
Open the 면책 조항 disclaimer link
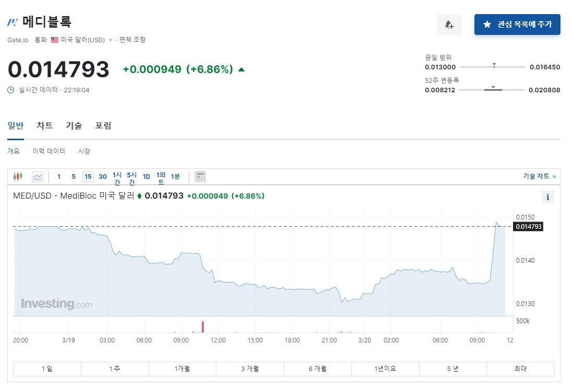132,40
